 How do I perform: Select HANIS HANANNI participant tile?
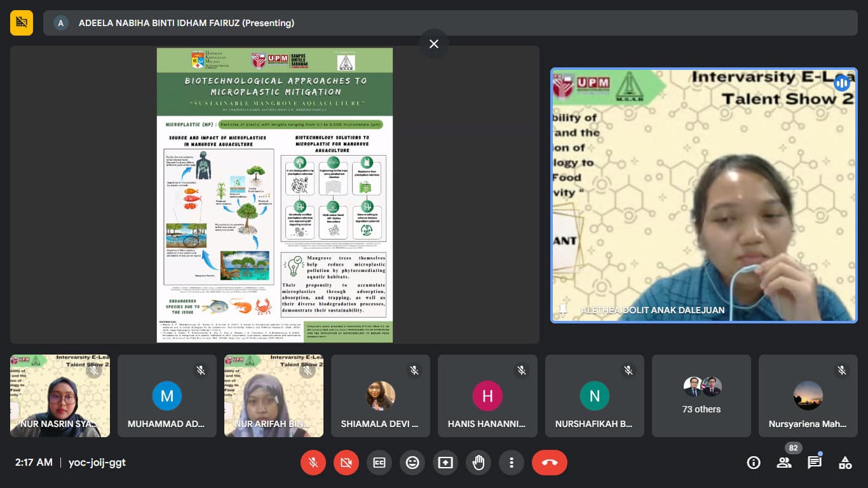pos(487,396)
